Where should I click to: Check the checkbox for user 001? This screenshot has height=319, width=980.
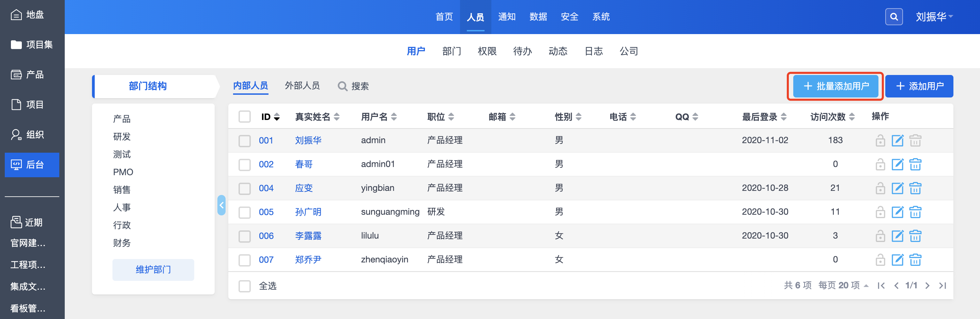[245, 141]
